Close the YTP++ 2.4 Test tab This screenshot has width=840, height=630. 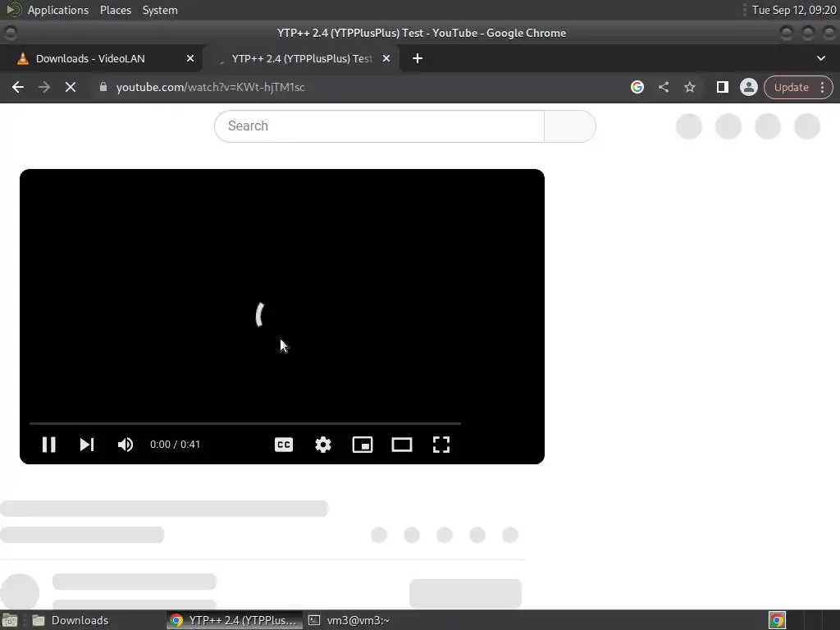[386, 58]
